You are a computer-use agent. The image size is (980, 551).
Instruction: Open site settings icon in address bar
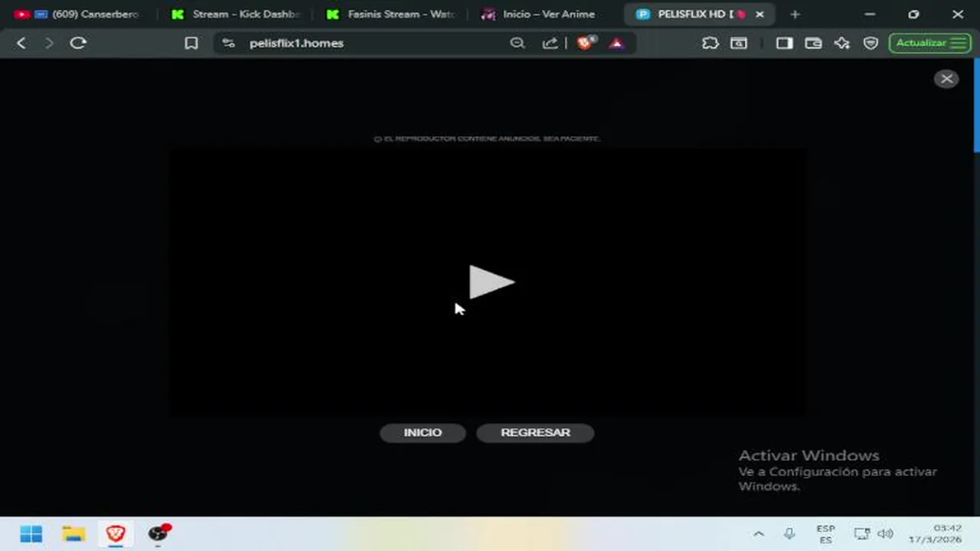click(x=228, y=43)
